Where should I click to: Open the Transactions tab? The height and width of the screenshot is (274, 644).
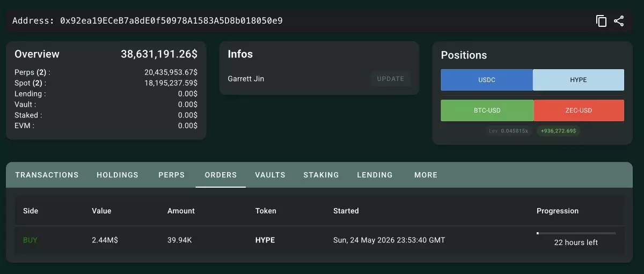pyautogui.click(x=47, y=175)
